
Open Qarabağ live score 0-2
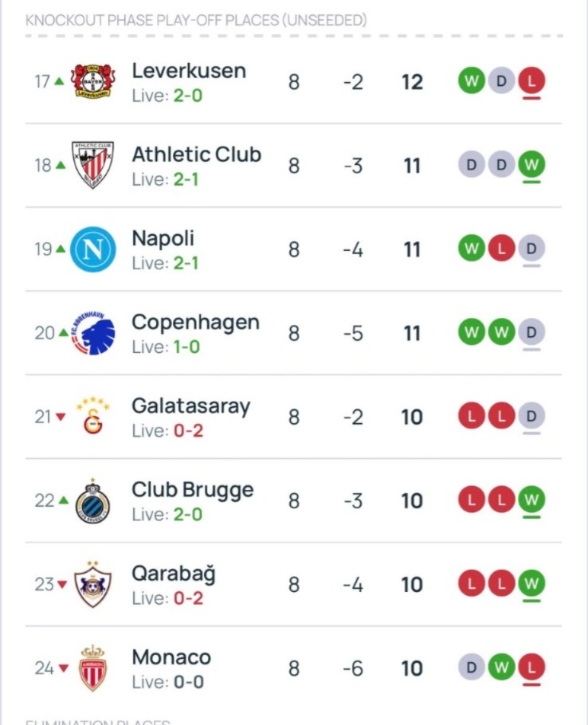[187, 598]
